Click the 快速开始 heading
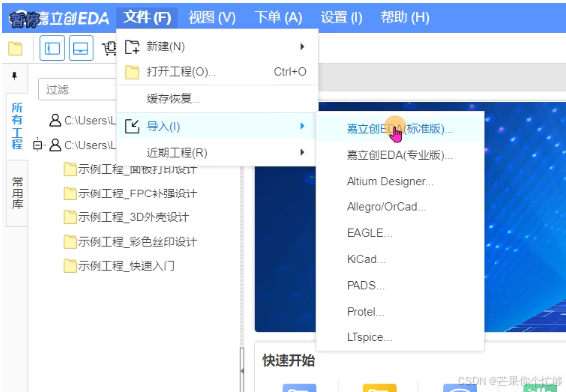566x392 pixels. pos(288,360)
